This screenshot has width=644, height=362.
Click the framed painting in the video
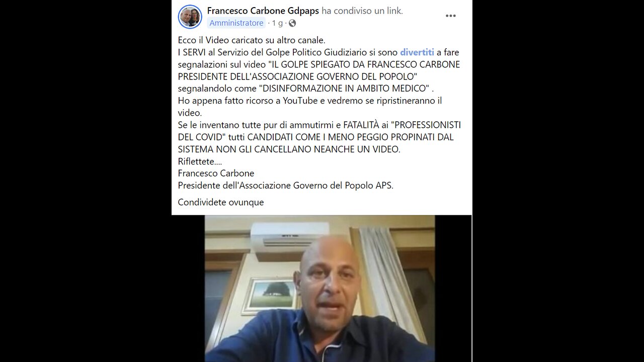pyautogui.click(x=270, y=295)
